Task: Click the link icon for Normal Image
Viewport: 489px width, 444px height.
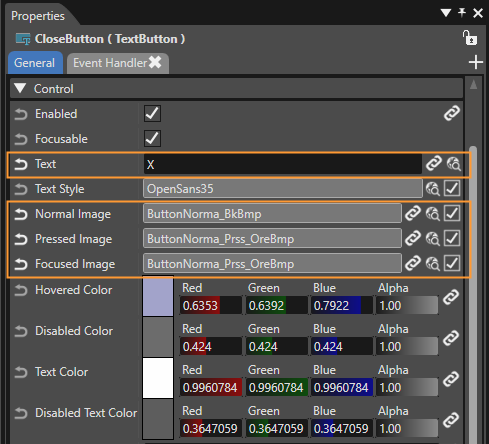Action: coord(413,213)
